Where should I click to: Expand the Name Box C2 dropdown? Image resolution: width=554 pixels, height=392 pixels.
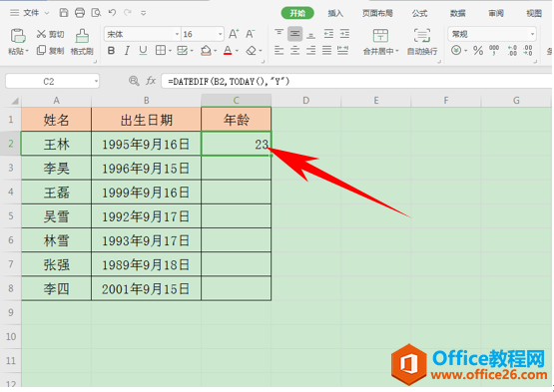(x=96, y=82)
